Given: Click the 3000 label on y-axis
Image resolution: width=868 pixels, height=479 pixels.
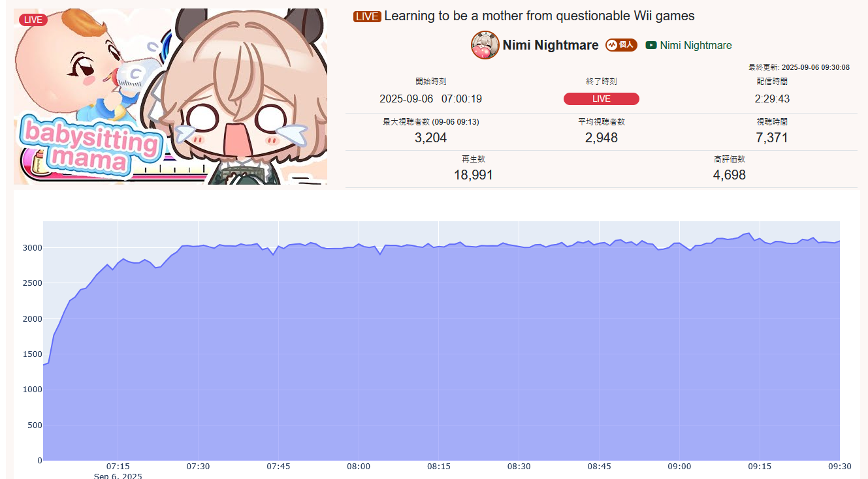Looking at the screenshot, I should pos(31,248).
